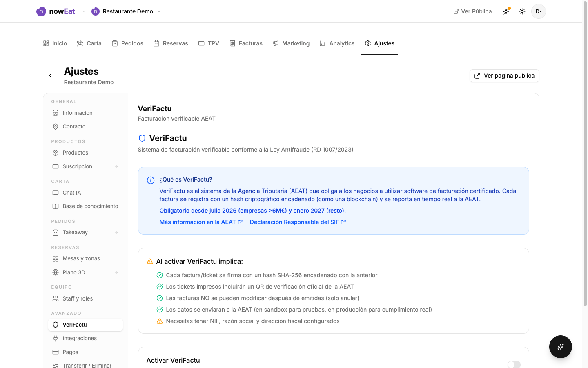Click the text 'Obligatorio desde julio 2026'

(x=198, y=211)
